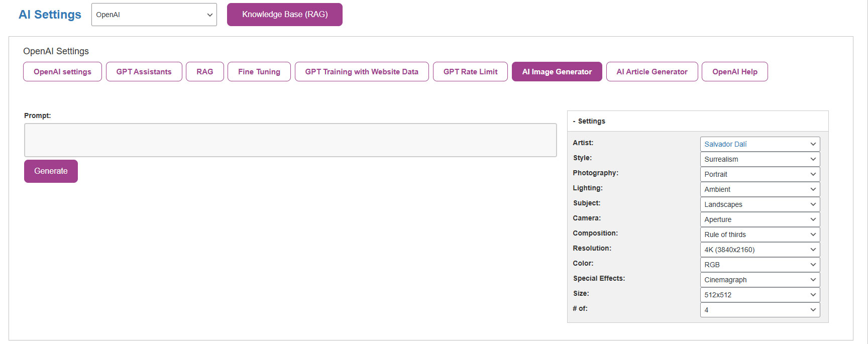The width and height of the screenshot is (868, 344).
Task: Change the Lighting dropdown from Ambient
Action: tap(759, 189)
